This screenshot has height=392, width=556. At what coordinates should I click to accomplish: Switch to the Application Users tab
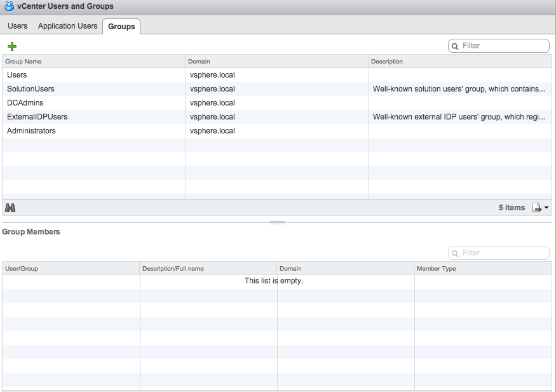click(x=68, y=26)
